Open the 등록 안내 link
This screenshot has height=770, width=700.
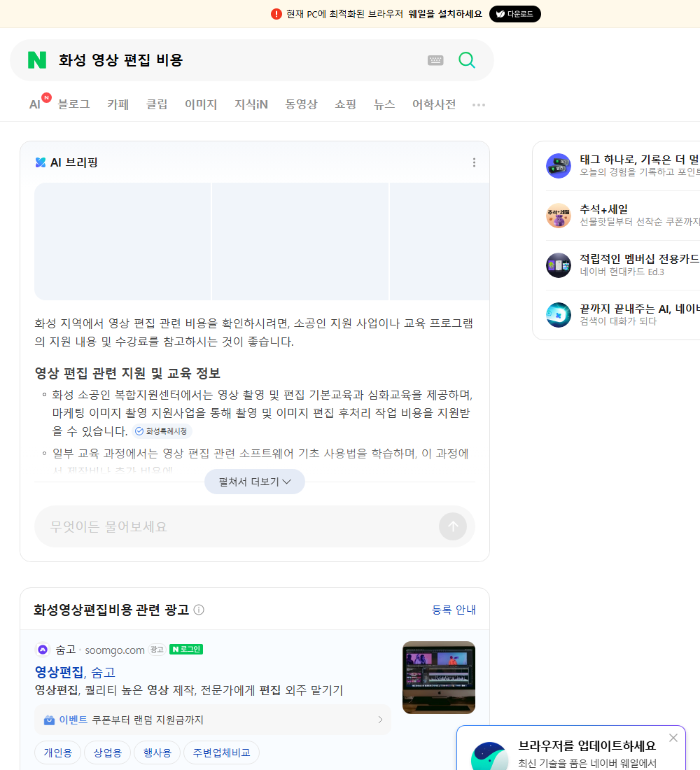click(454, 610)
